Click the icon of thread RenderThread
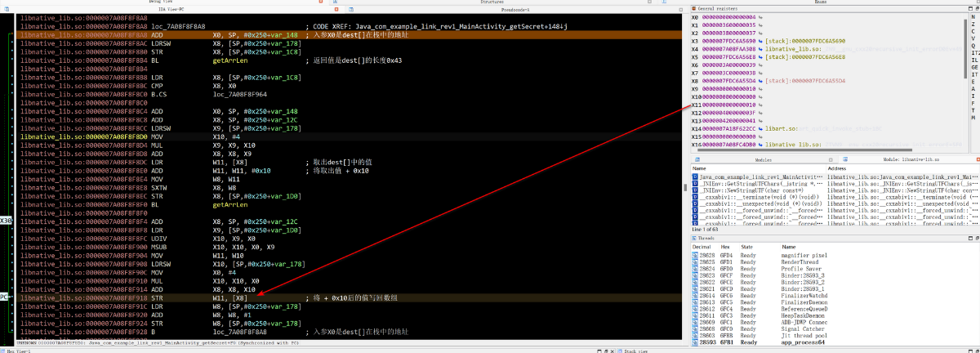 (694, 262)
